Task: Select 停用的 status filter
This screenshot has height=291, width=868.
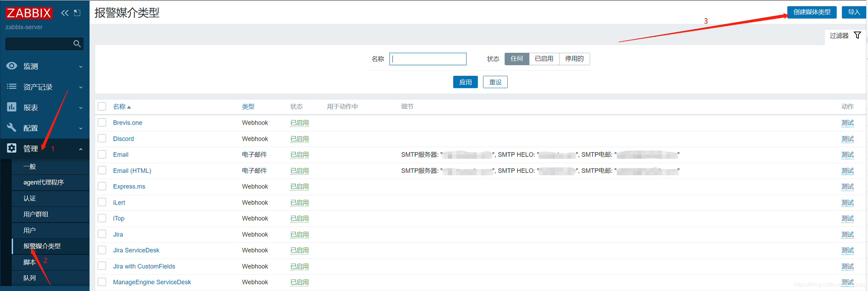Action: 574,59
